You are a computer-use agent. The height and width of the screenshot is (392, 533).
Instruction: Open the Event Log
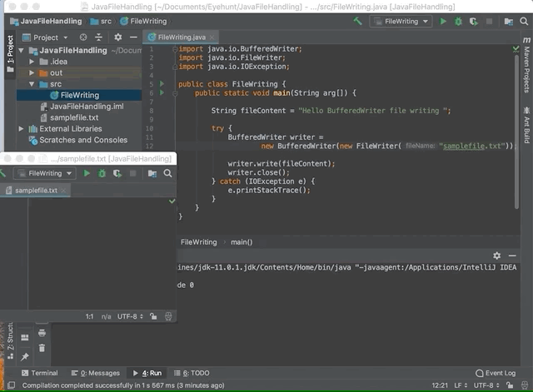pyautogui.click(x=496, y=373)
